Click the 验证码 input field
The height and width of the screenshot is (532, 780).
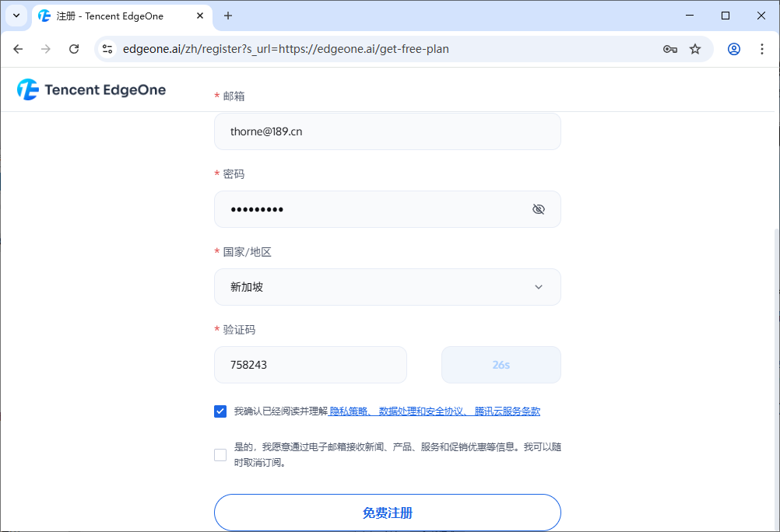tap(310, 365)
